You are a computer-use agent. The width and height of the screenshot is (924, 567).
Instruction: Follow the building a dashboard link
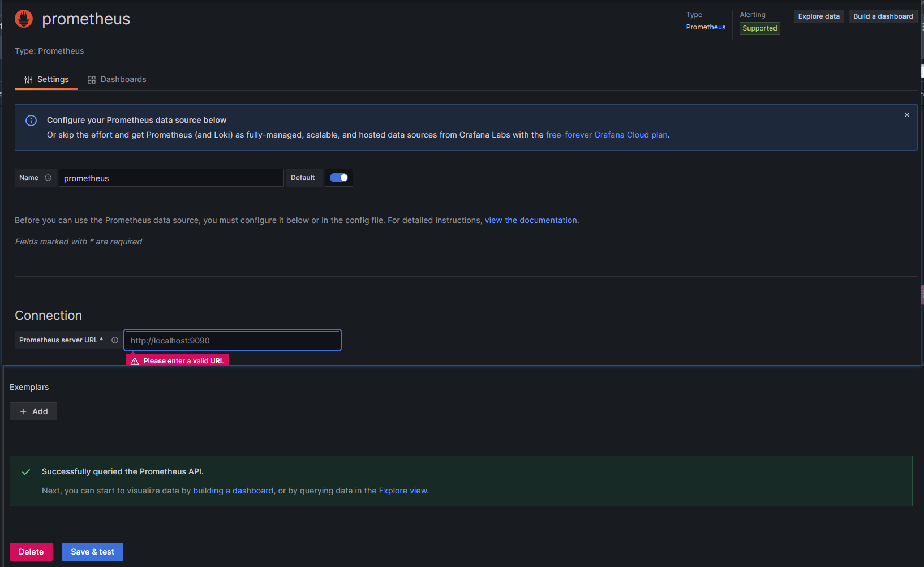[x=233, y=491]
